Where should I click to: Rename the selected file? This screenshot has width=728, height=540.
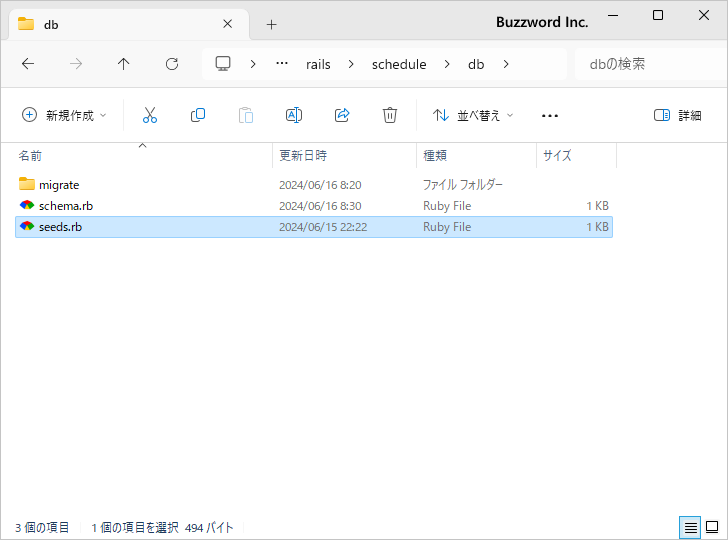(294, 115)
